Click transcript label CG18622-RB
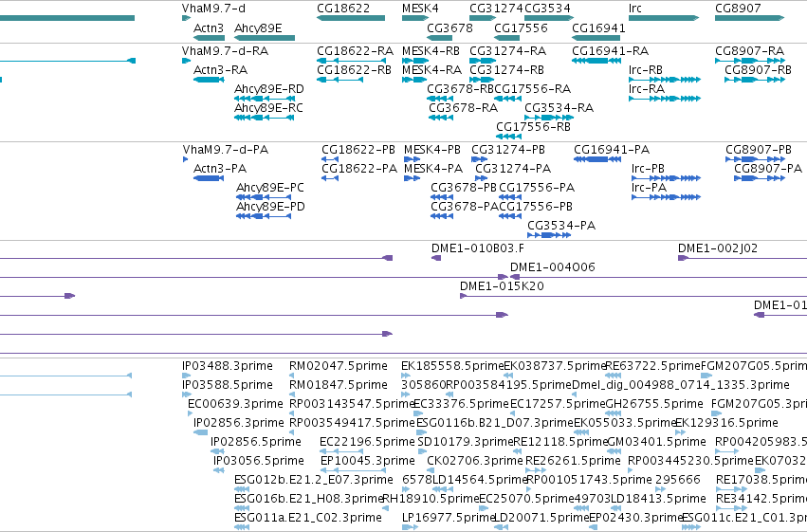This screenshot has width=807, height=532. click(x=354, y=70)
